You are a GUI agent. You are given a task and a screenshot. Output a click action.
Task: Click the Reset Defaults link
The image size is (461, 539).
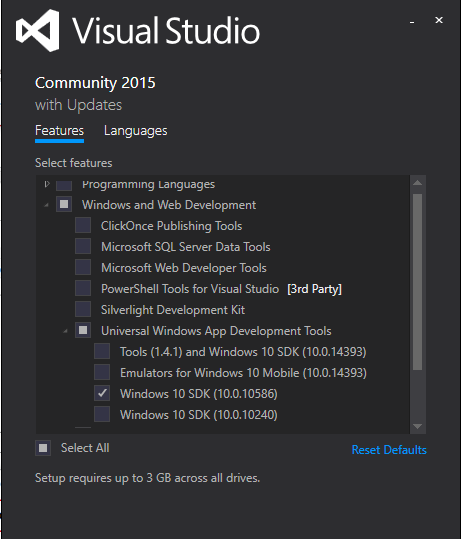point(389,450)
